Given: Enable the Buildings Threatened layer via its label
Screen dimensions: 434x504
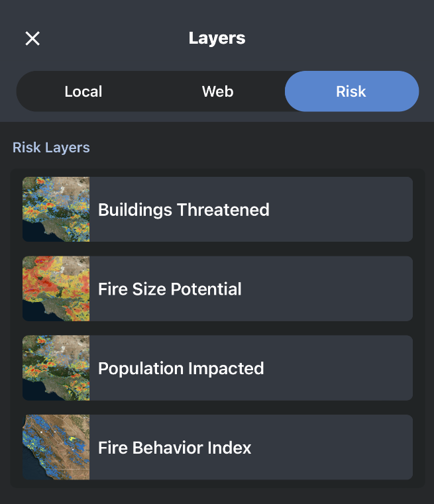Looking at the screenshot, I should point(184,210).
